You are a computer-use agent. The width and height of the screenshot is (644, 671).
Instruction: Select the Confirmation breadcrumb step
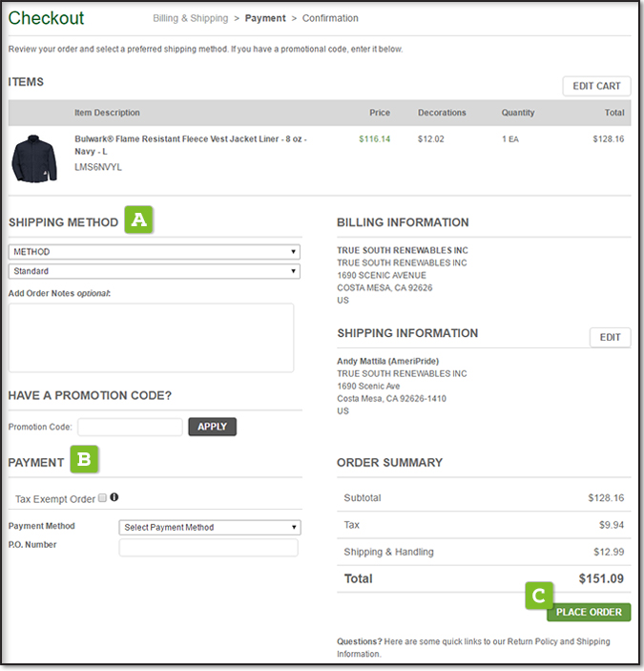(x=330, y=18)
